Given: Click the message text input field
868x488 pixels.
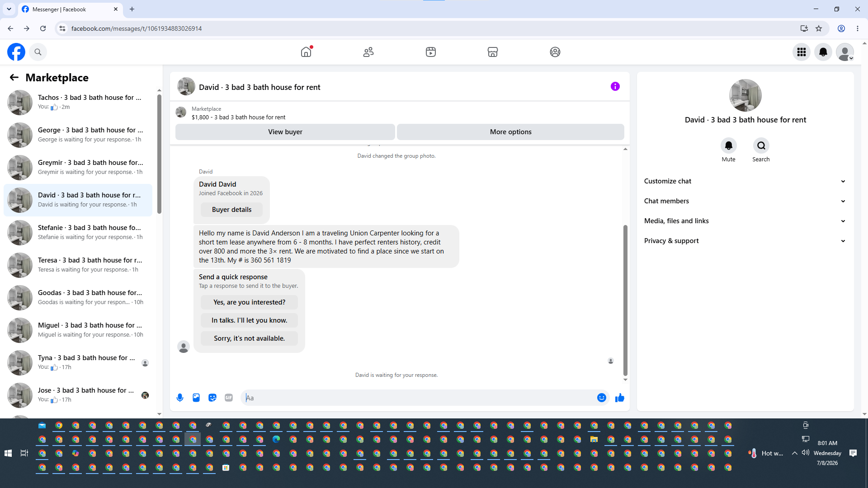Looking at the screenshot, I should coord(419,398).
